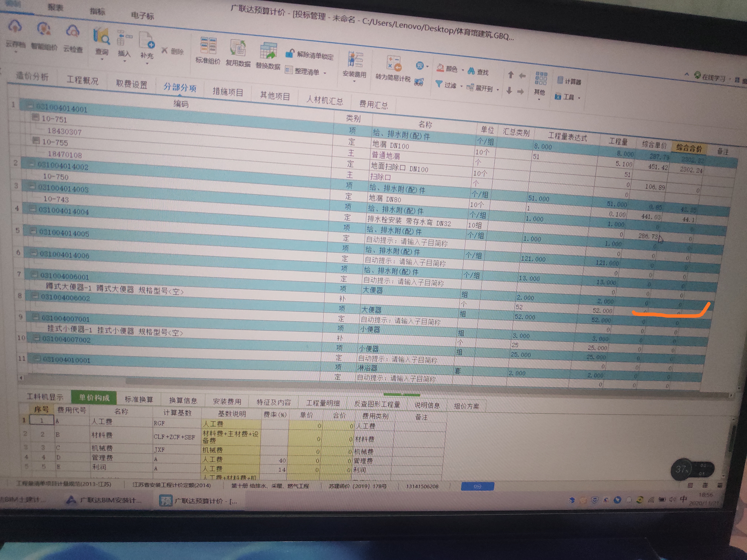Switch to 反查图形工程量 bottom tab
This screenshot has height=560, width=747.
click(x=377, y=404)
